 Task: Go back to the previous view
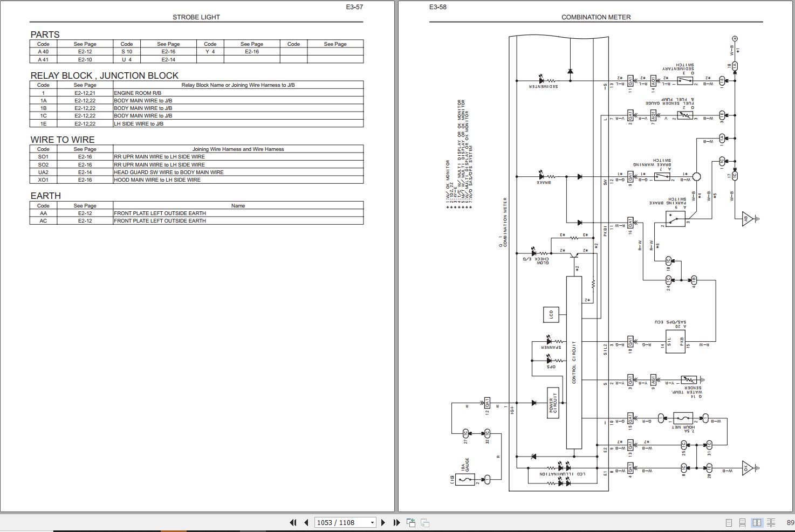pos(411,522)
